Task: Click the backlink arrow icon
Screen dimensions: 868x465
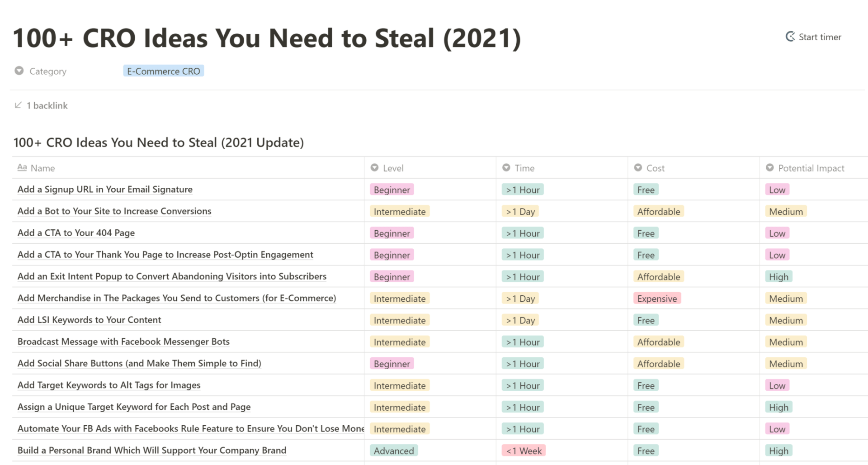Action: (18, 105)
